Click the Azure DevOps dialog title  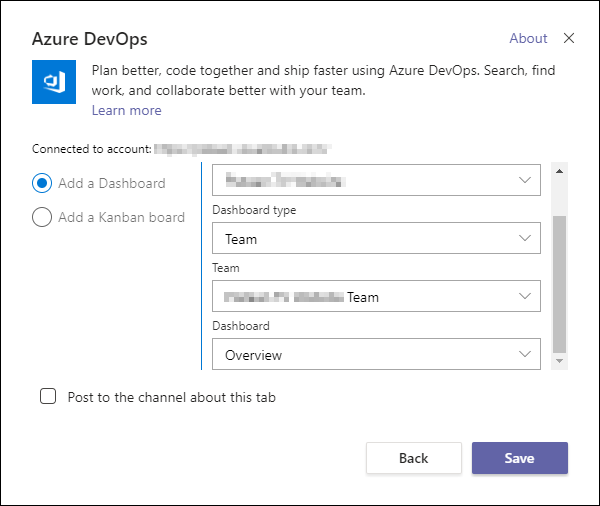coord(90,39)
